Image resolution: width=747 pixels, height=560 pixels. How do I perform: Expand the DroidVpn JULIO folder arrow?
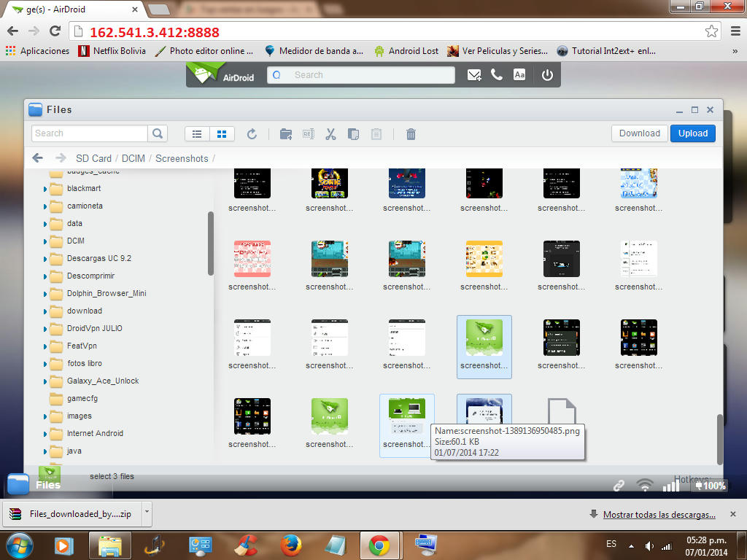point(44,329)
